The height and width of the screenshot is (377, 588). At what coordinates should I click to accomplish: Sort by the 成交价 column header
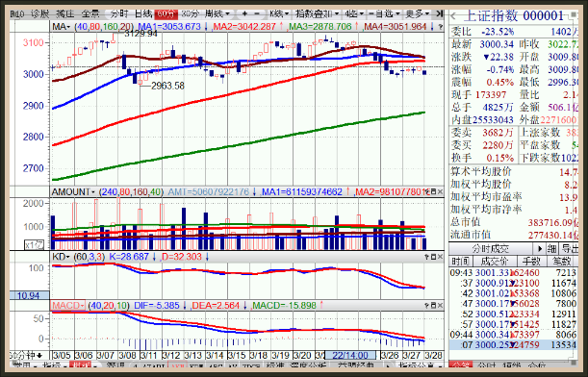pos(495,261)
